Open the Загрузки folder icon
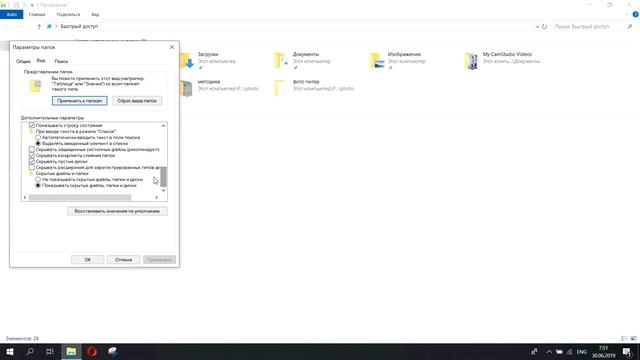 (x=187, y=61)
